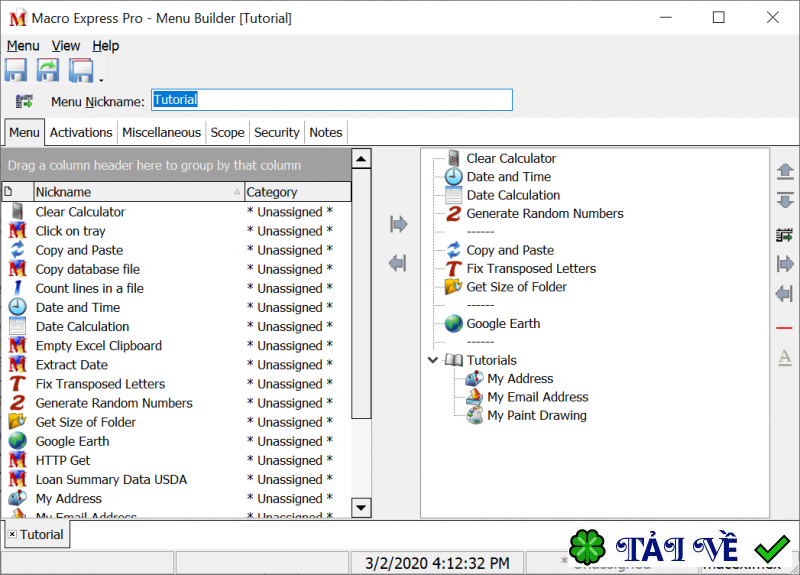Image resolution: width=800 pixels, height=575 pixels.
Task: Click the add submenu icon on the right sidebar
Action: click(x=785, y=235)
